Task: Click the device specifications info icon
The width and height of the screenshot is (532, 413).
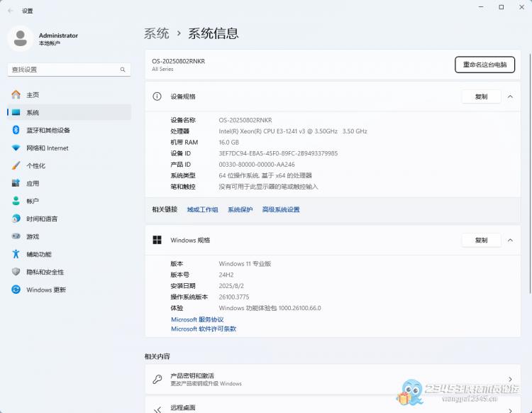Action: [x=157, y=97]
